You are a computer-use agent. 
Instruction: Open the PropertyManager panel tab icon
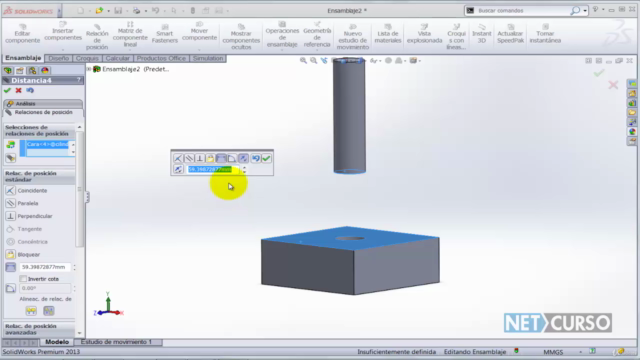coord(20,71)
